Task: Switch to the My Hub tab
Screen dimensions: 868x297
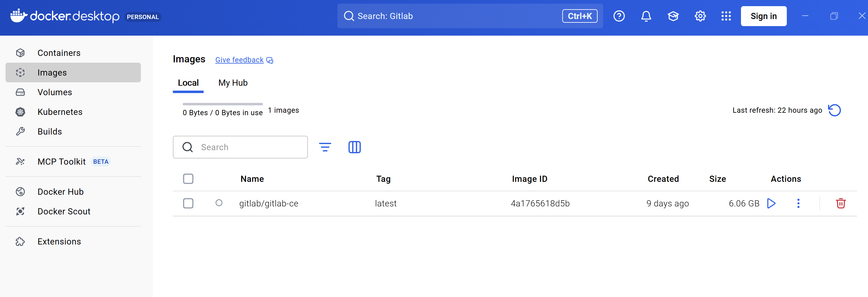Action: point(233,83)
